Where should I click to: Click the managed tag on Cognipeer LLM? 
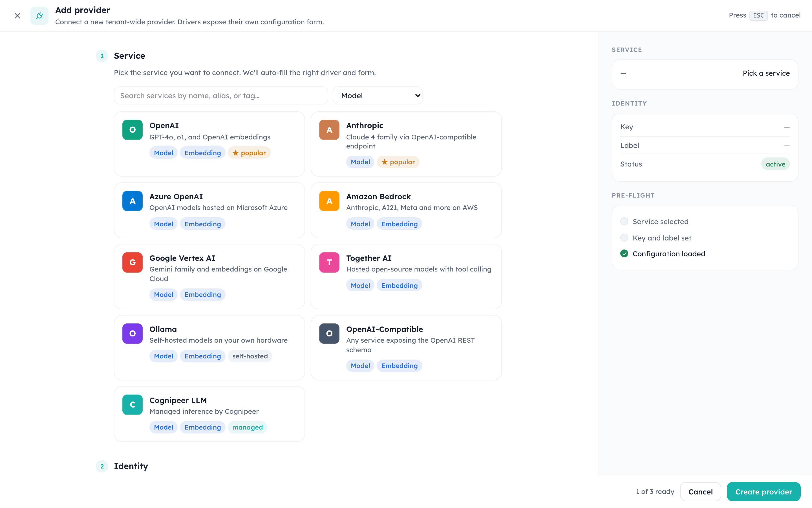pyautogui.click(x=247, y=427)
